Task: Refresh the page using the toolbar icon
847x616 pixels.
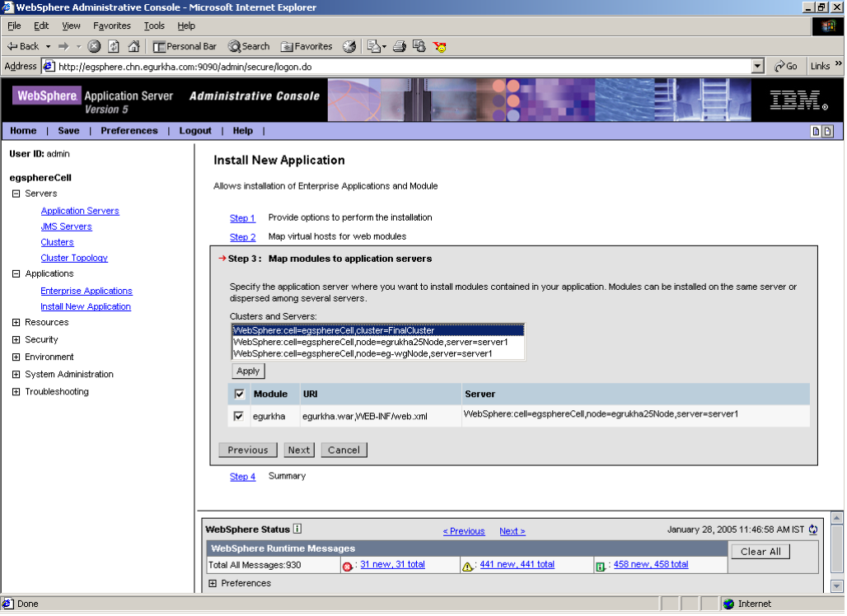Action: (114, 46)
